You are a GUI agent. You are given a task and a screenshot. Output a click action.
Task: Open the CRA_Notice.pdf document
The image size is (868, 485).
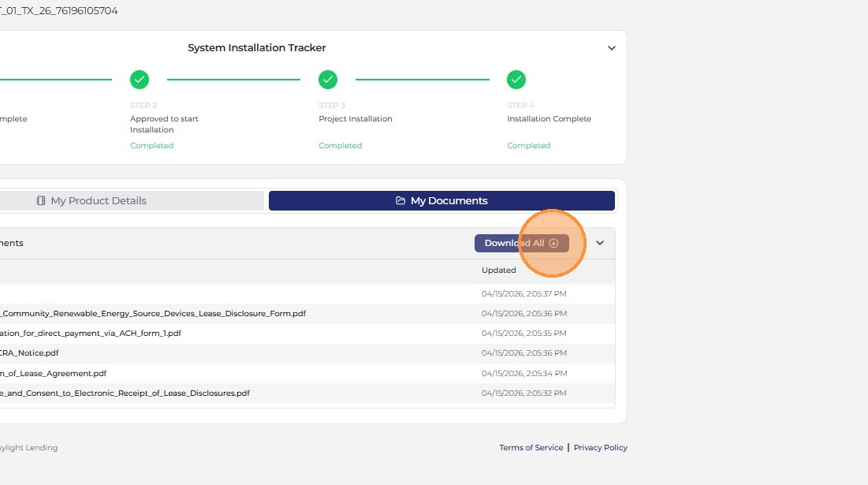pos(29,353)
